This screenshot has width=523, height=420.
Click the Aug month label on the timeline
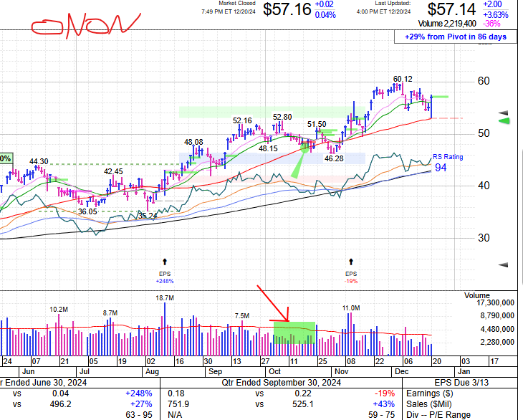coord(152,372)
